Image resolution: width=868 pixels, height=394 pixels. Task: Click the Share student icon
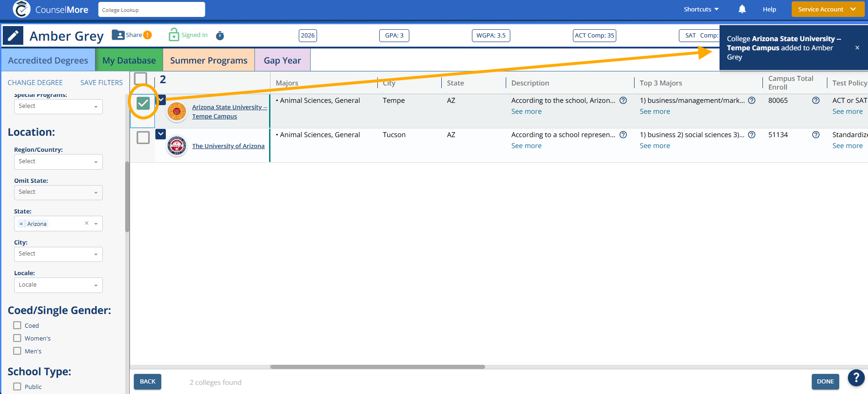118,35
